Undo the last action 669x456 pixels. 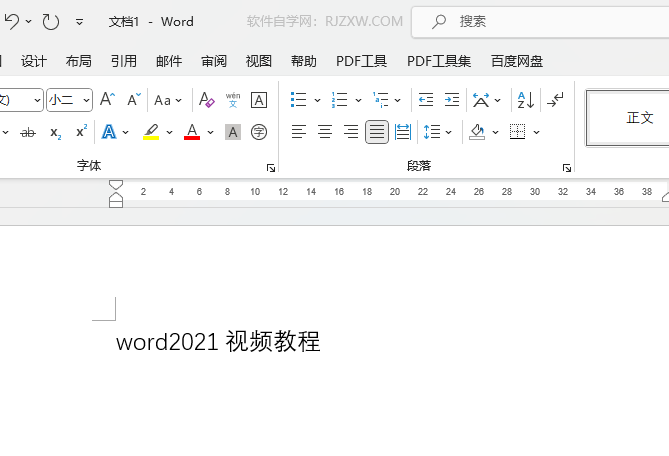coord(12,21)
